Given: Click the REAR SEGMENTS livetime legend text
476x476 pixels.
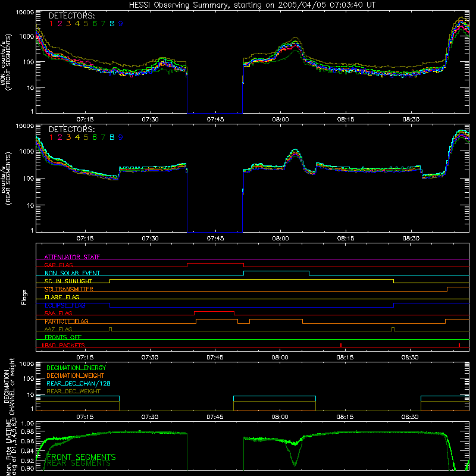Looking at the screenshot, I should click(x=79, y=464).
